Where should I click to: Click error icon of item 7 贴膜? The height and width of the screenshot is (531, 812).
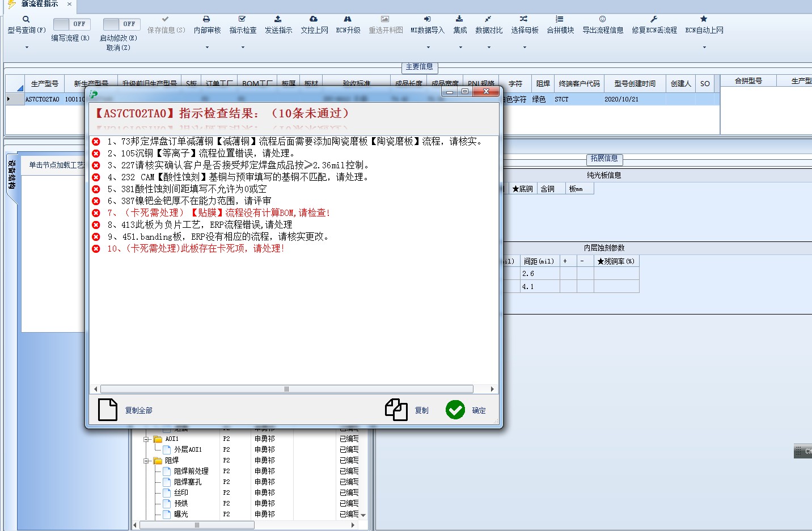(x=96, y=213)
